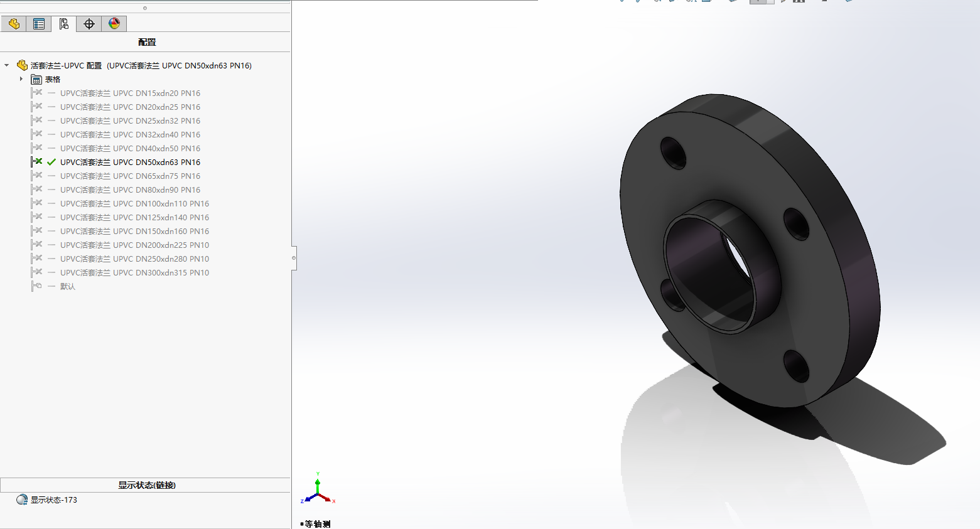
Task: Click the configuration icon for DN50xdn63 PN16
Action: point(37,162)
